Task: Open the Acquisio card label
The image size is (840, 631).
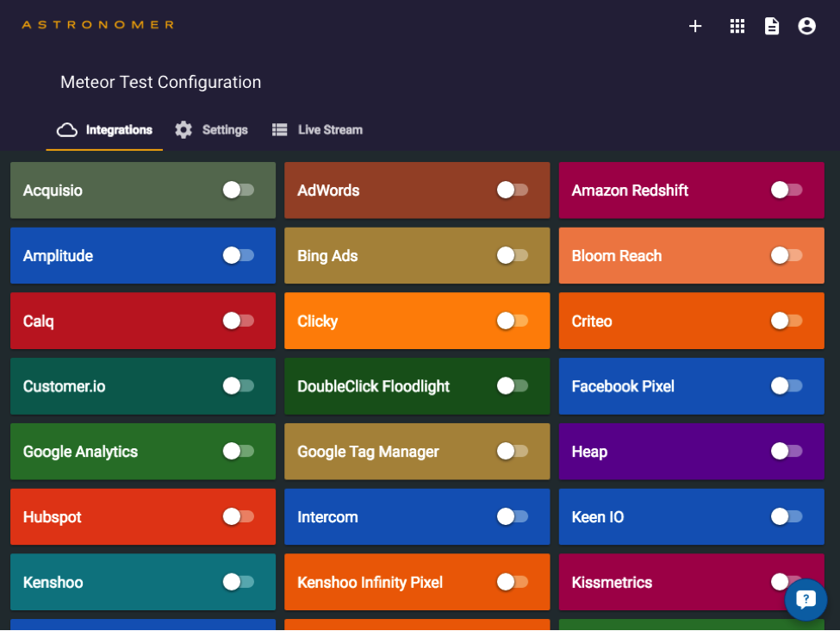Action: [x=53, y=191]
